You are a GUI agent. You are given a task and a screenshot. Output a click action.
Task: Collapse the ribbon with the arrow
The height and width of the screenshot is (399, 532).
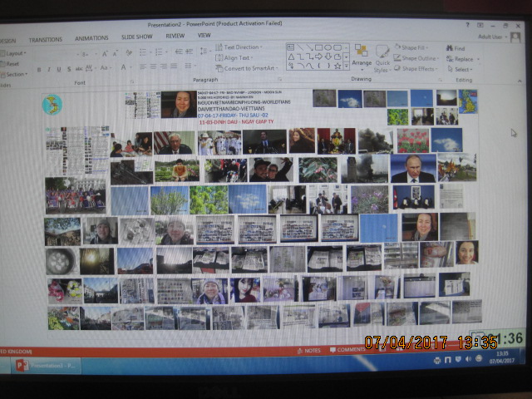coord(520,81)
